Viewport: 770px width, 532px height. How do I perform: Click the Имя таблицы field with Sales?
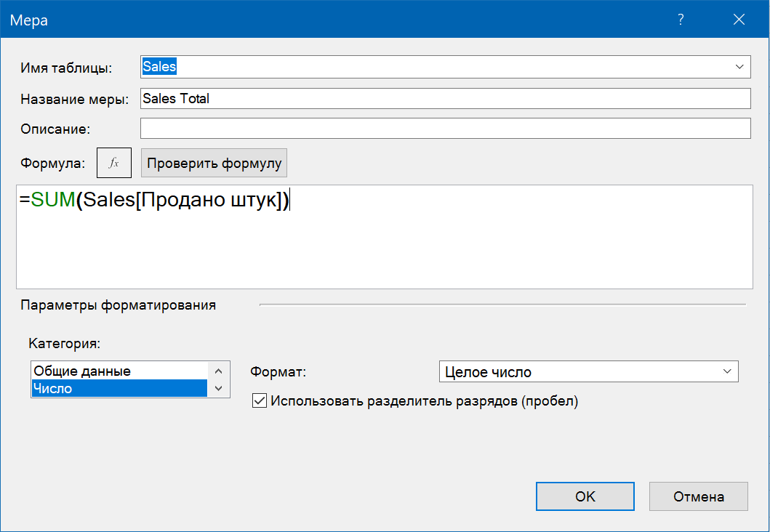[446, 67]
